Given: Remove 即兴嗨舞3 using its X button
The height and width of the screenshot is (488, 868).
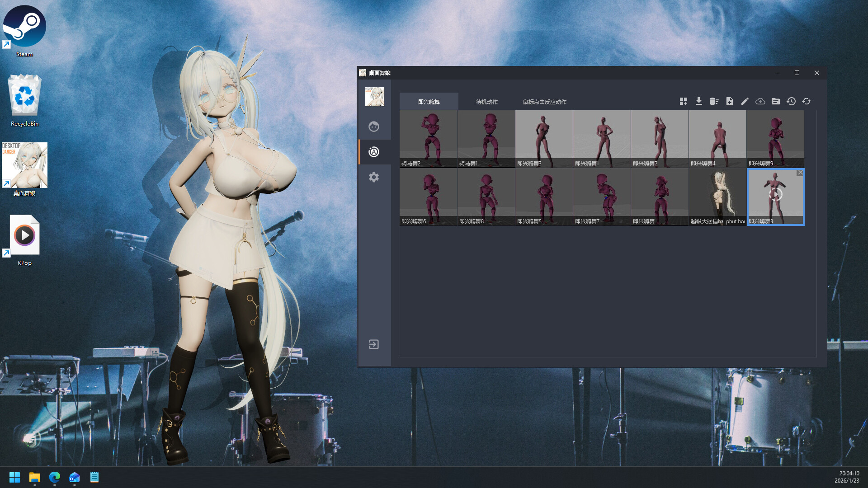Looking at the screenshot, I should (800, 172).
